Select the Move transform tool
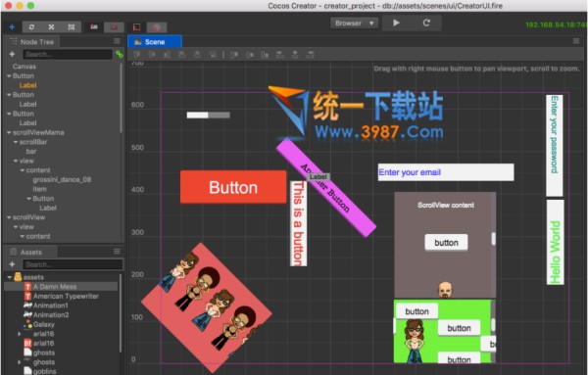Viewport: 588px width, 375px height. 12,27
